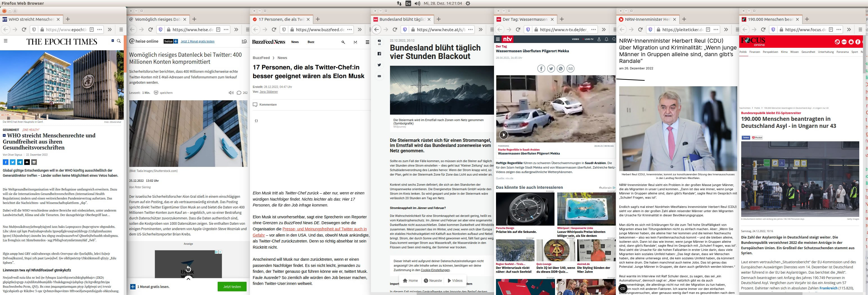Image resolution: width=868 pixels, height=295 pixels.
Task: Share Epoch Times article on Facebook
Action: (5, 162)
